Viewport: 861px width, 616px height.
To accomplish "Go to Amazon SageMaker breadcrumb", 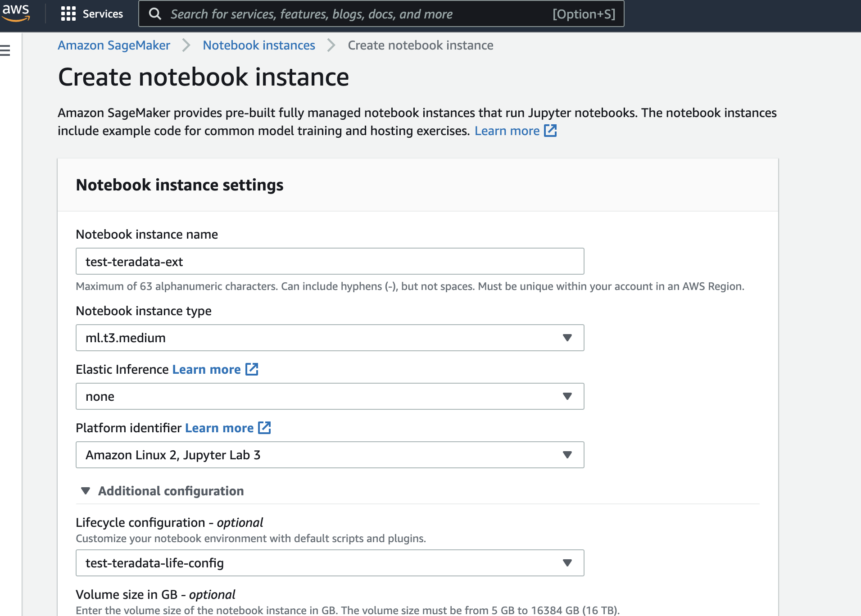I will click(114, 45).
